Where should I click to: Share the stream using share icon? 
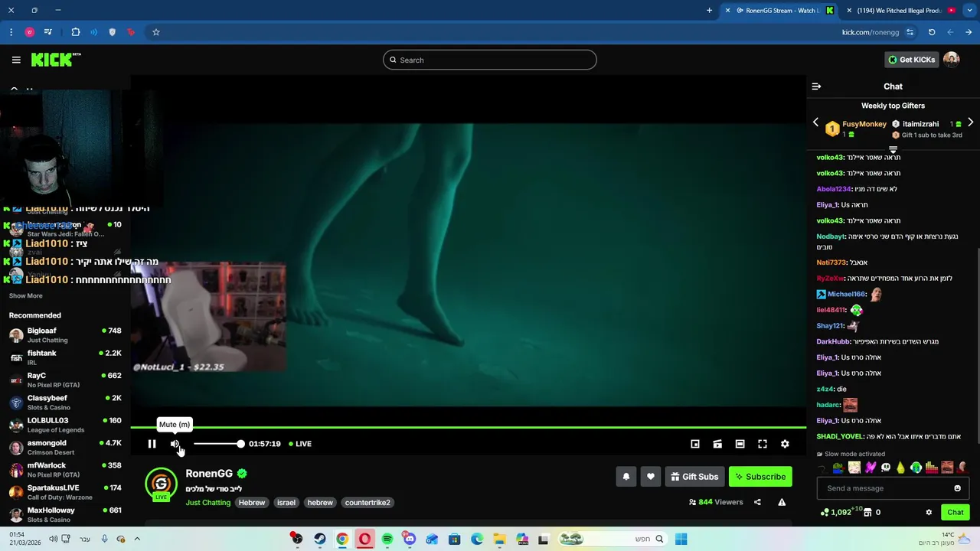pyautogui.click(x=757, y=502)
